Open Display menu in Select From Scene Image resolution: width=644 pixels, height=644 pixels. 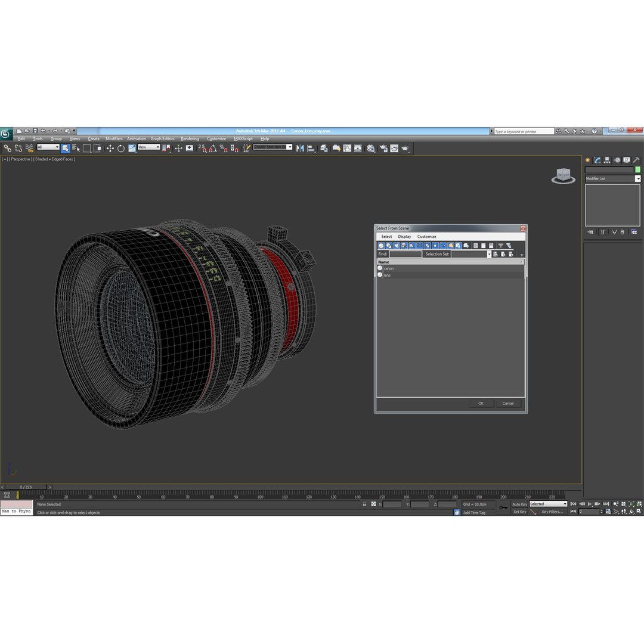(404, 237)
